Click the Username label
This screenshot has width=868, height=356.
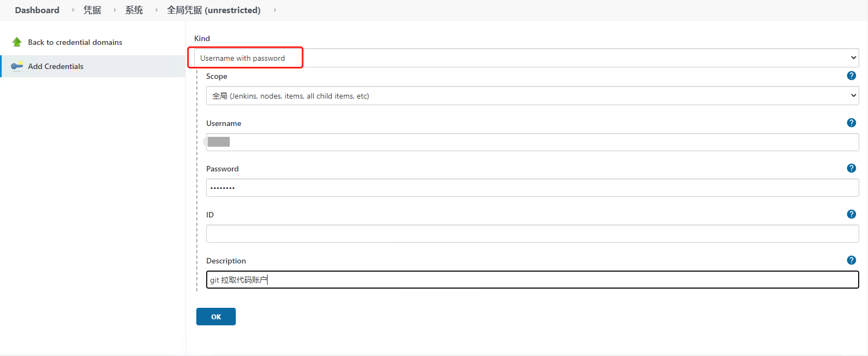(224, 123)
